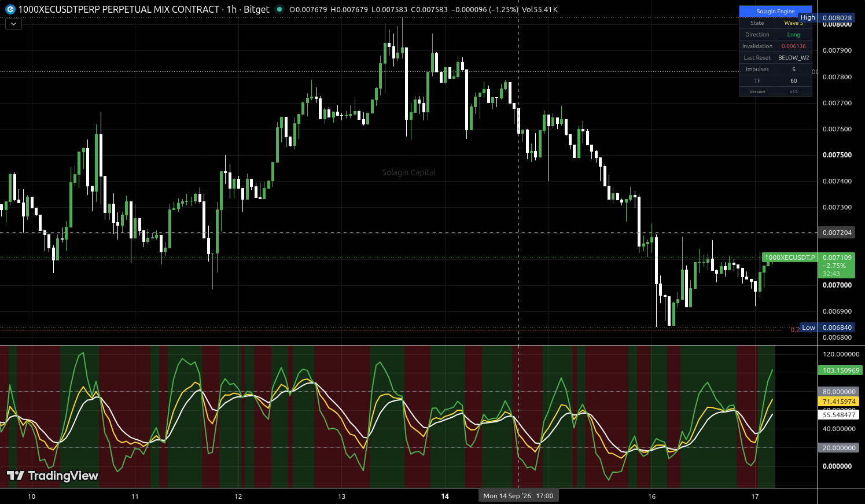
Task: Click the 1000XECUSDTPERP PERPETUAL MIX CONTRACT title
Action: 119,9
